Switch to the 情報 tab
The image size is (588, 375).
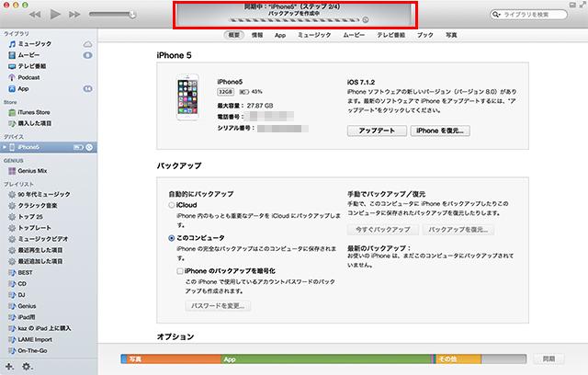(x=257, y=35)
